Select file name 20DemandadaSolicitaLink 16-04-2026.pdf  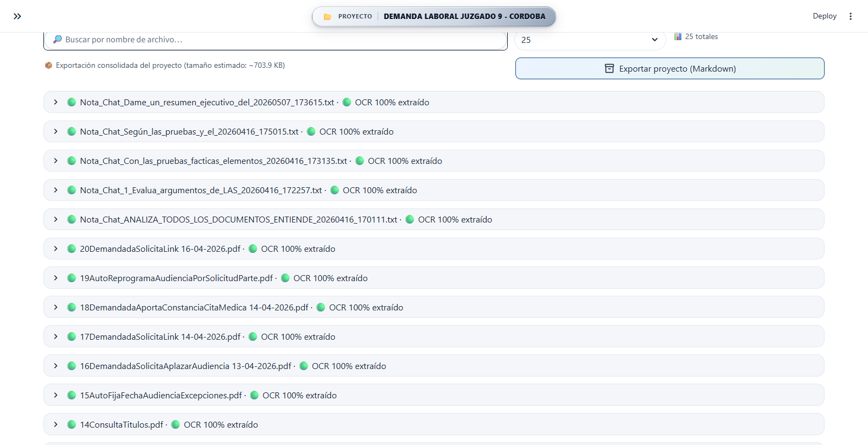click(x=160, y=249)
